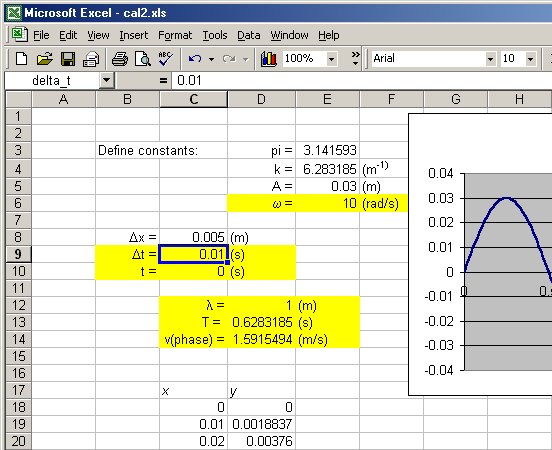Select column C header
Screen dimensions: 552x450
point(193,99)
